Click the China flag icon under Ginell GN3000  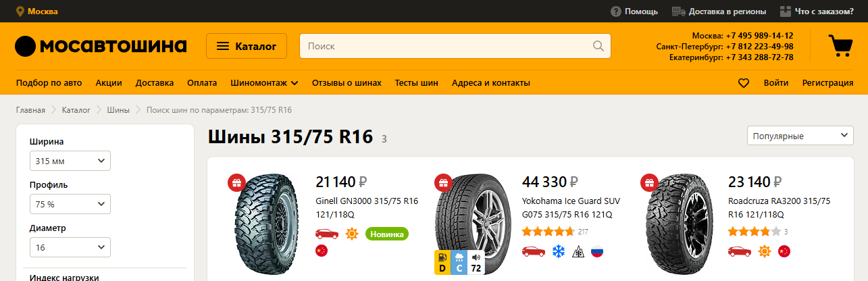[322, 251]
